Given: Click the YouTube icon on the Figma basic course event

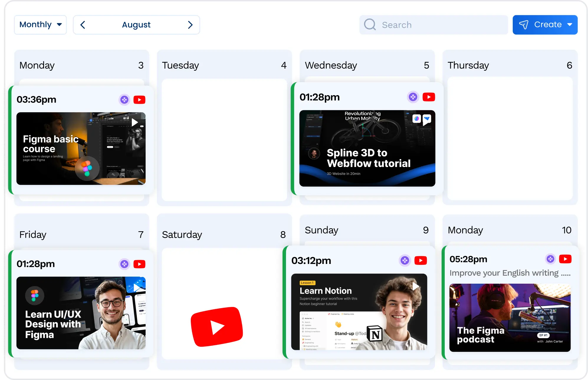Looking at the screenshot, I should pos(139,100).
